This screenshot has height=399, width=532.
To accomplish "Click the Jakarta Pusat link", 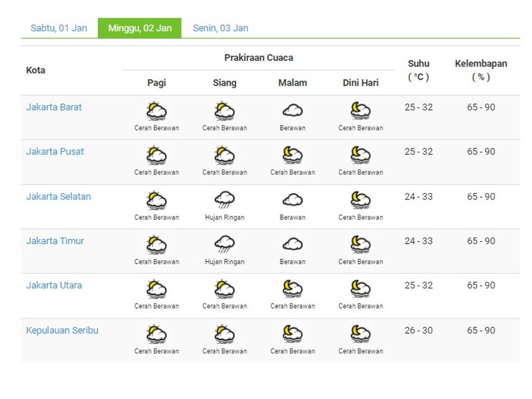I will point(55,152).
